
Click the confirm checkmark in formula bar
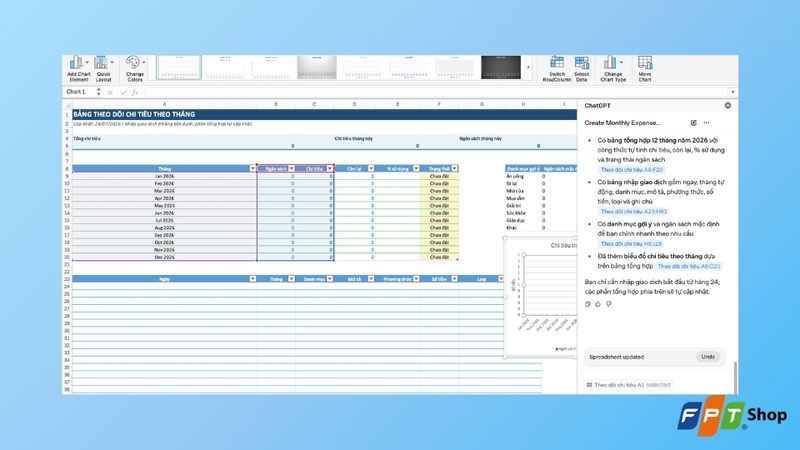123,92
